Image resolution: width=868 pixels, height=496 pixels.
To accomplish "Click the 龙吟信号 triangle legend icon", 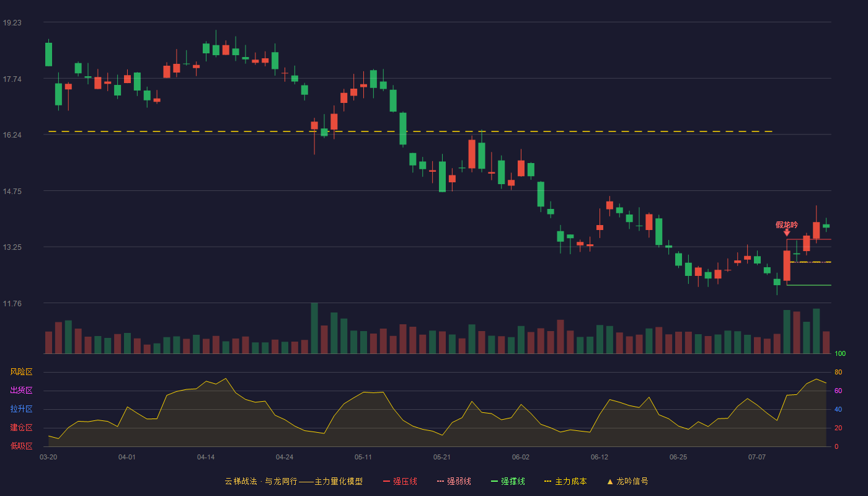I will [610, 481].
